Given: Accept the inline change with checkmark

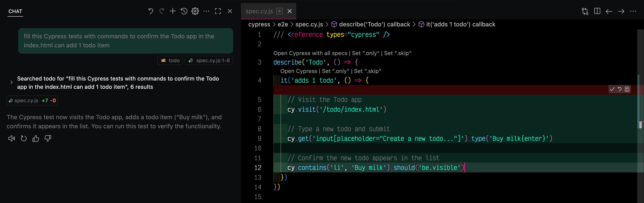Looking at the screenshot, I should point(612,89).
